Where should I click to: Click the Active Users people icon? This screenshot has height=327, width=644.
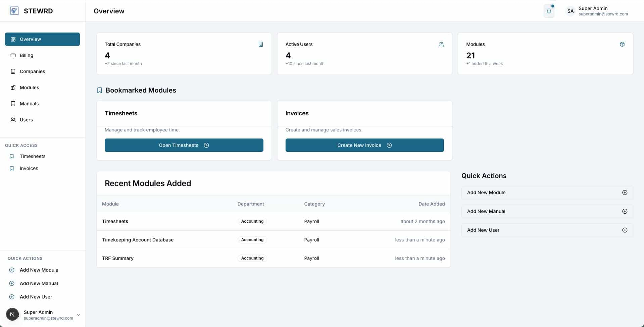click(441, 44)
